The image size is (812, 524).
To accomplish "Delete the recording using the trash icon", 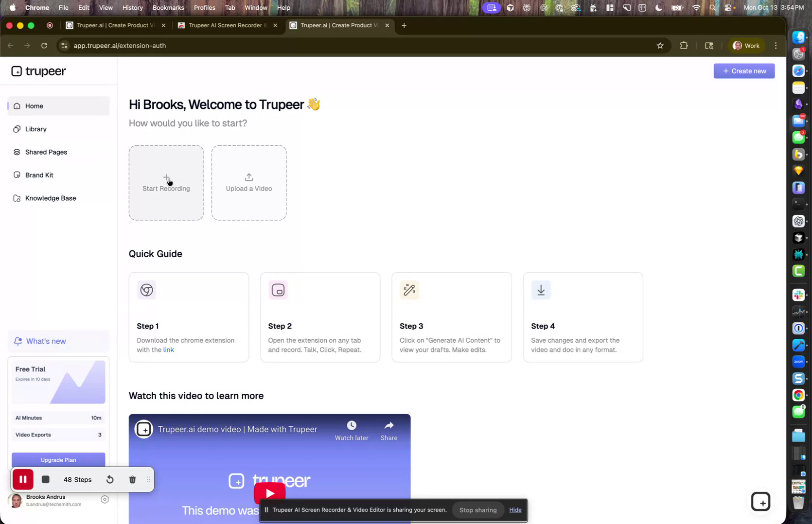I will (x=132, y=479).
